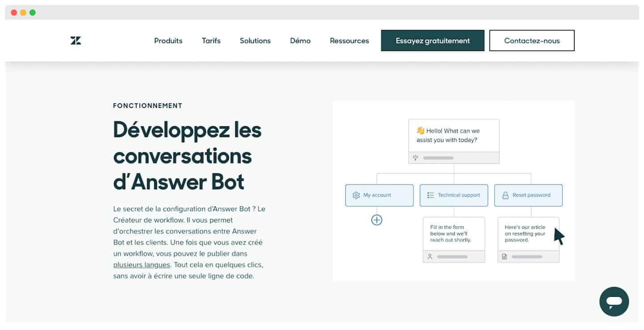Click the yellow minimize window button
This screenshot has width=644, height=330.
[23, 13]
